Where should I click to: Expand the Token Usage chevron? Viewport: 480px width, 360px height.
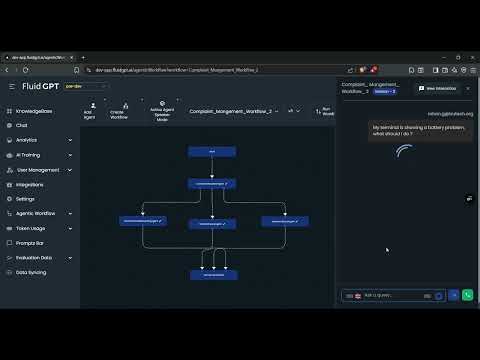point(70,229)
